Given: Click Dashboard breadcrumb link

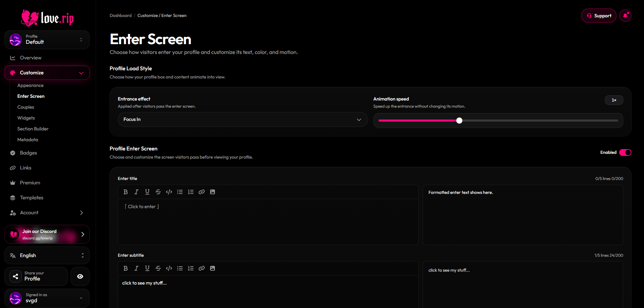Looking at the screenshot, I should (x=121, y=16).
